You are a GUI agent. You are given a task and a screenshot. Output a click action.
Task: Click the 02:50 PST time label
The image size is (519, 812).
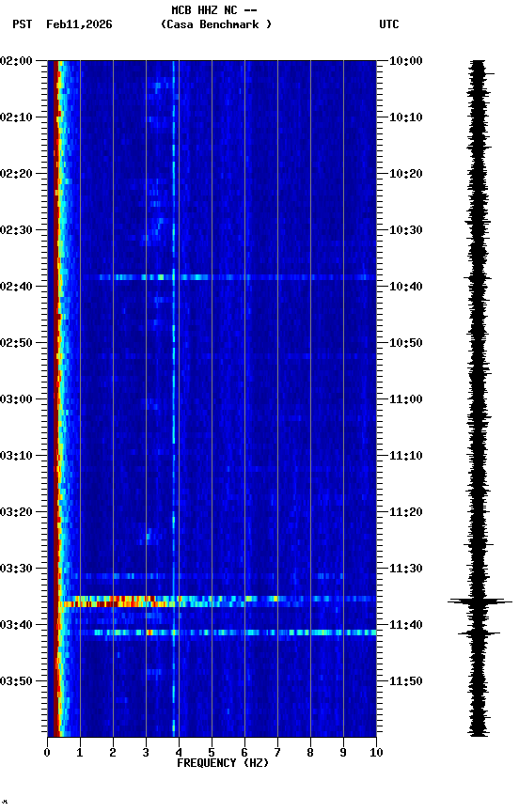pyautogui.click(x=16, y=343)
